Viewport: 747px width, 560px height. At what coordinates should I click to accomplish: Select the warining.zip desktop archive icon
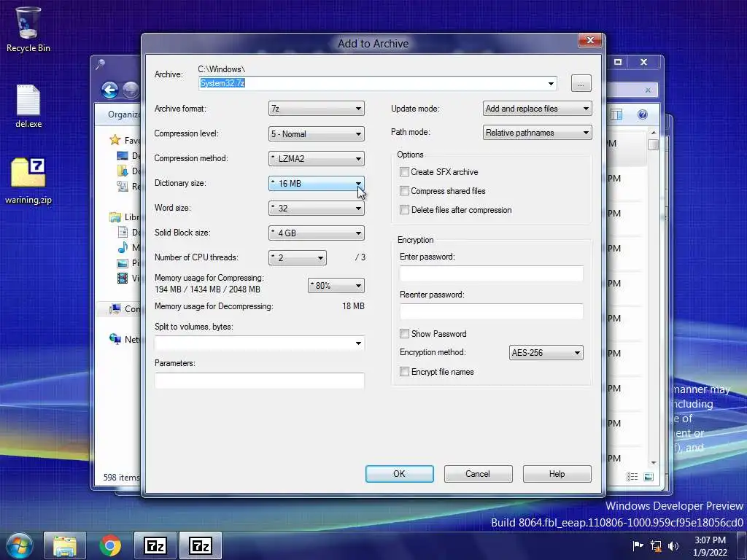coord(28,180)
